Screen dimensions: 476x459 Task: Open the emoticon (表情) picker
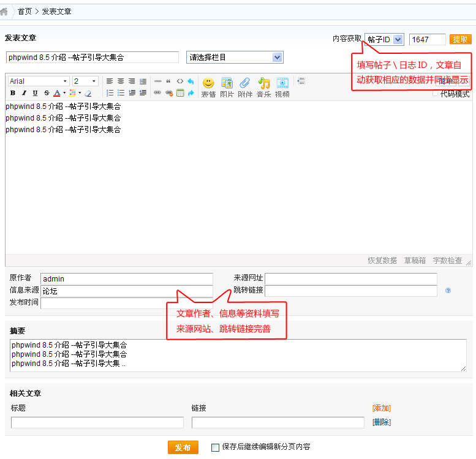[208, 88]
